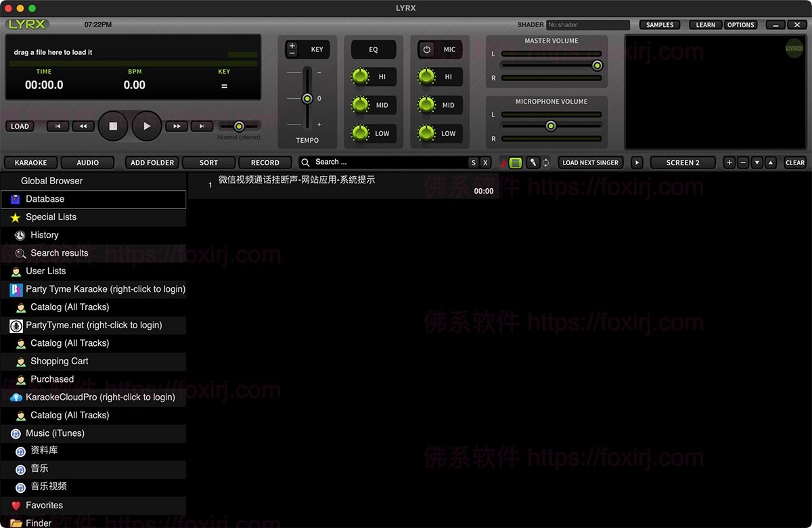The image size is (812, 528).
Task: Select the KaraokeCloudPro cloud icon in the sidebar
Action: point(16,397)
